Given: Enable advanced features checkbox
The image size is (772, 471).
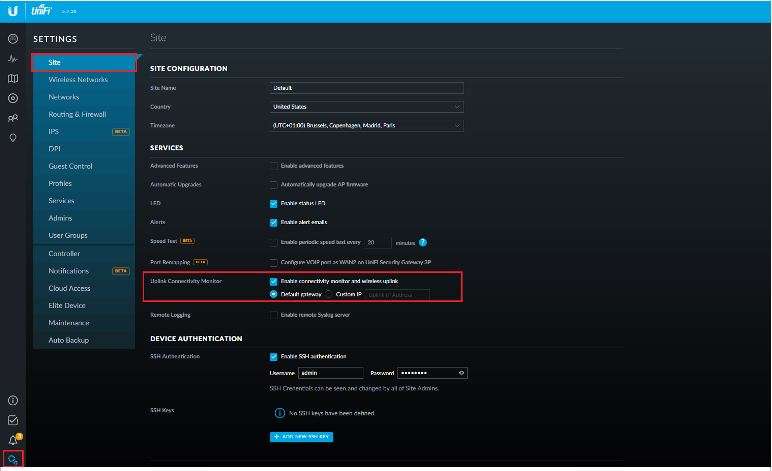Looking at the screenshot, I should tap(274, 166).
